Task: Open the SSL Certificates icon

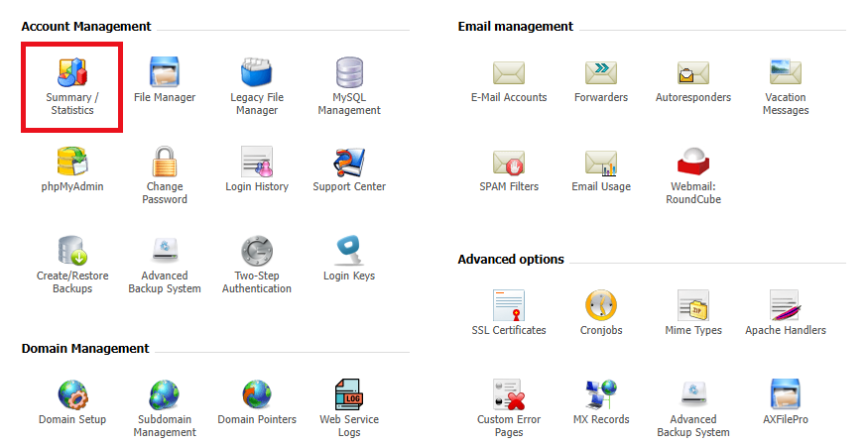Action: pos(509,305)
